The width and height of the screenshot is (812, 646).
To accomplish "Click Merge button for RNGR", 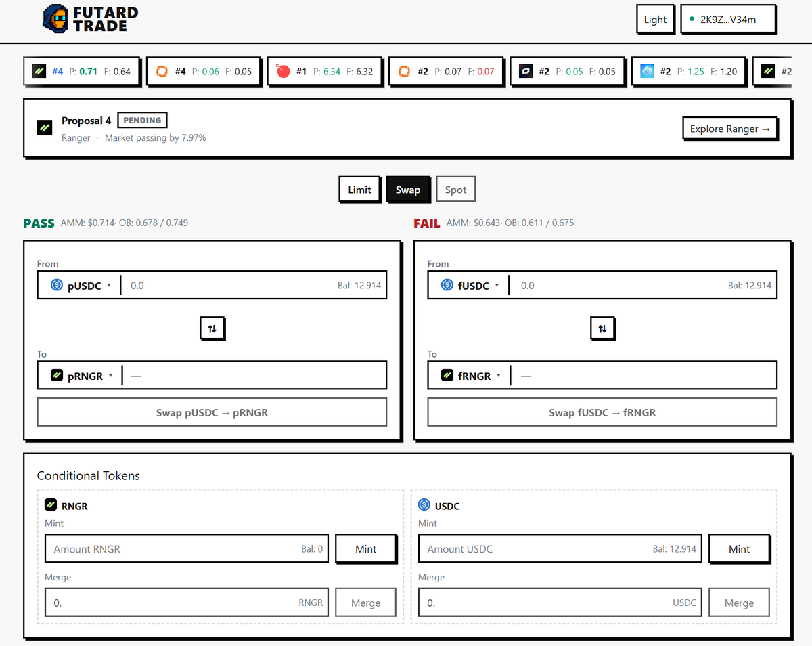I will 366,603.
